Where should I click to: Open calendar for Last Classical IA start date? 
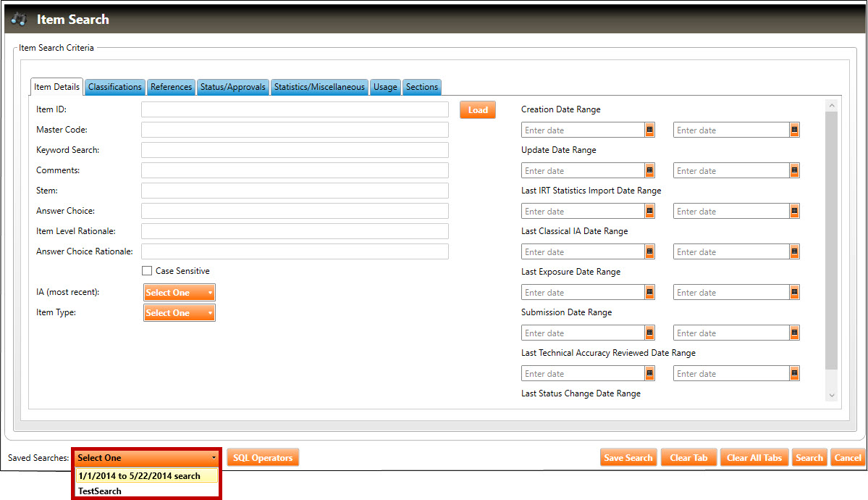pyautogui.click(x=649, y=251)
